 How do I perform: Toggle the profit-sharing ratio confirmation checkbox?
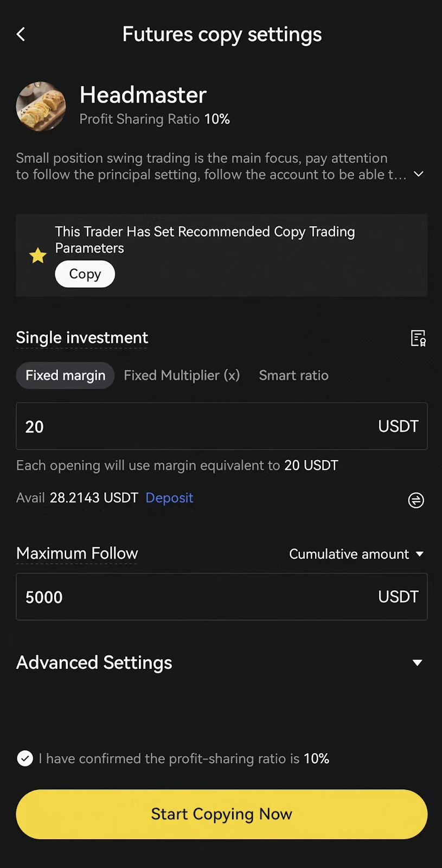(25, 758)
